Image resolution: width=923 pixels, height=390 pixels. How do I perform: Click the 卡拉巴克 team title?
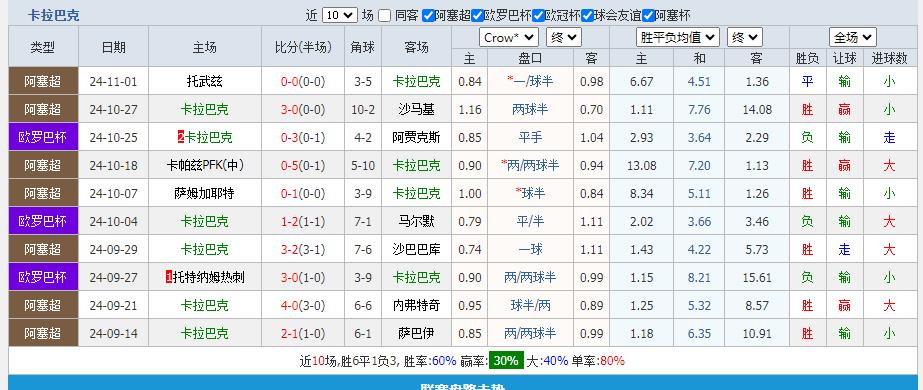[x=54, y=15]
